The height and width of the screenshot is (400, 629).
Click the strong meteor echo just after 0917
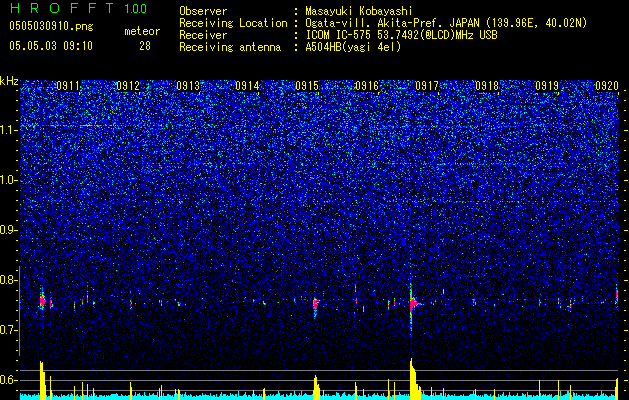(x=413, y=303)
